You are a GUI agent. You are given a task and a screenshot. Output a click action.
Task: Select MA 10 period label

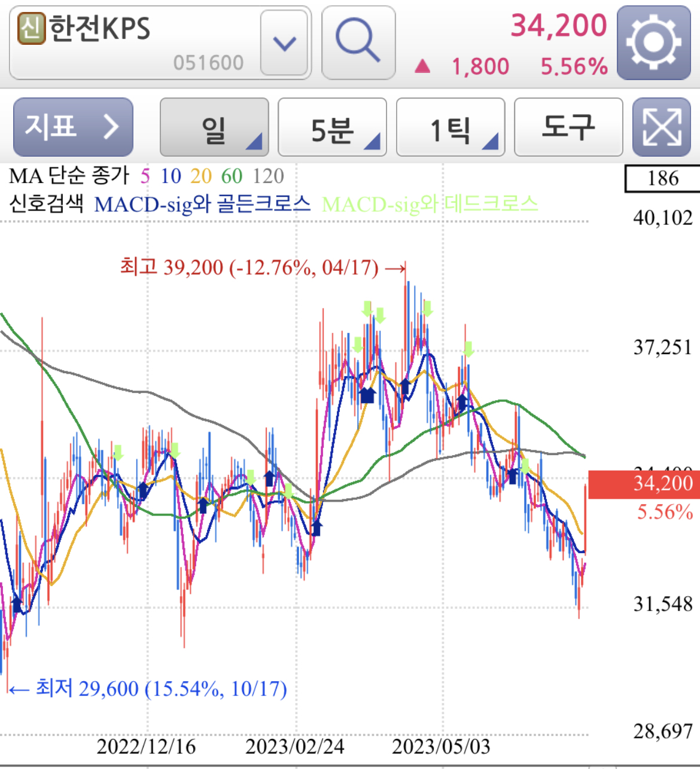click(x=171, y=176)
